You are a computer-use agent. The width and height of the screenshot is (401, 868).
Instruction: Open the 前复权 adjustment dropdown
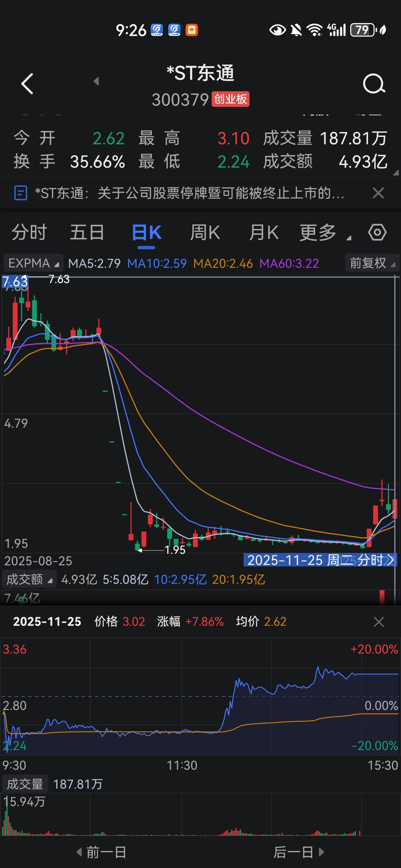[372, 263]
